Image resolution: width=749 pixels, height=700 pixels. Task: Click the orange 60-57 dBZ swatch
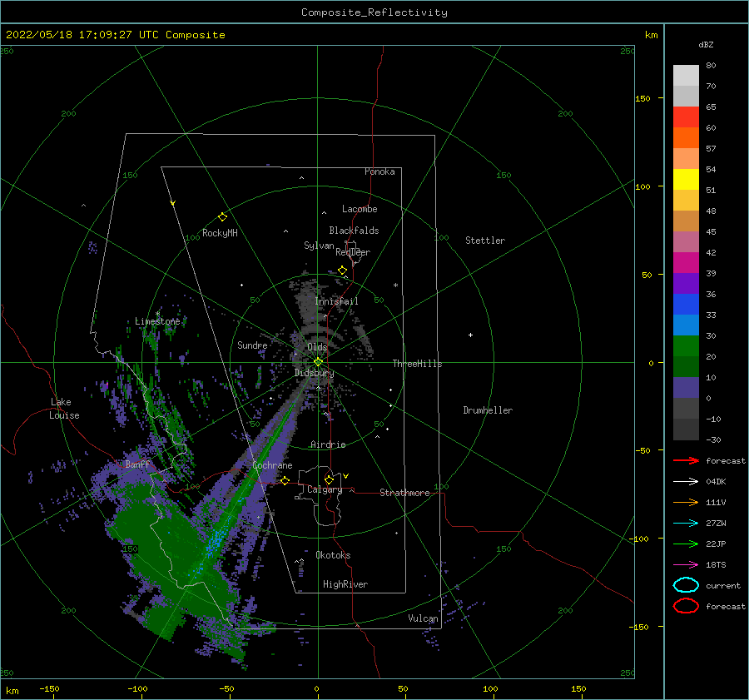686,138
